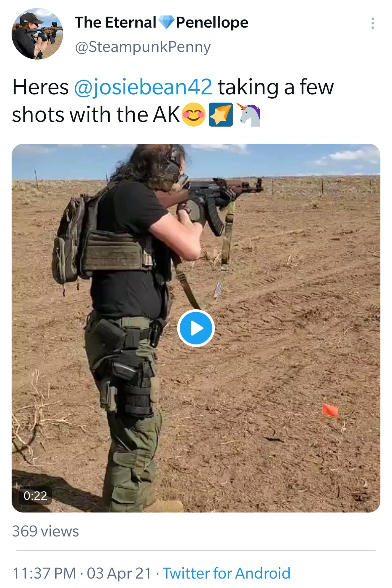This screenshot has height=588, width=392.
Task: Click the 369 views count
Action: [x=45, y=531]
